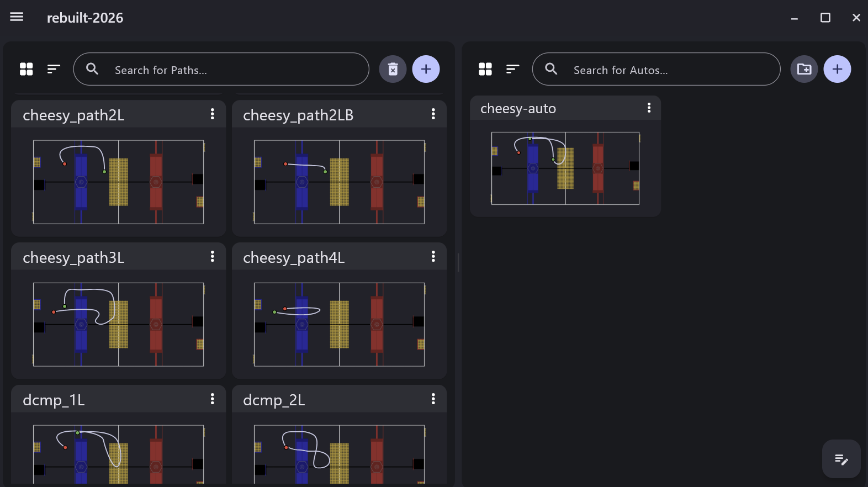
Task: Open the cheesy_path2LB field preview
Action: coord(340,182)
